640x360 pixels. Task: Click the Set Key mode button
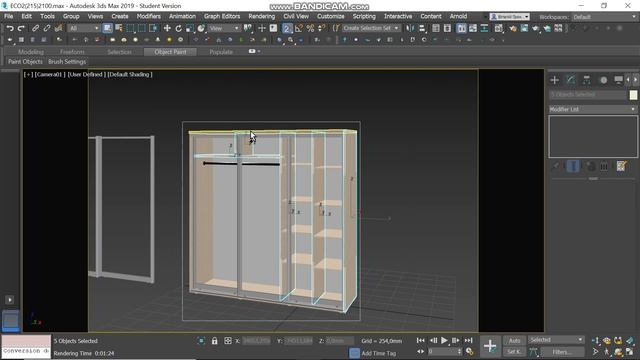click(514, 351)
